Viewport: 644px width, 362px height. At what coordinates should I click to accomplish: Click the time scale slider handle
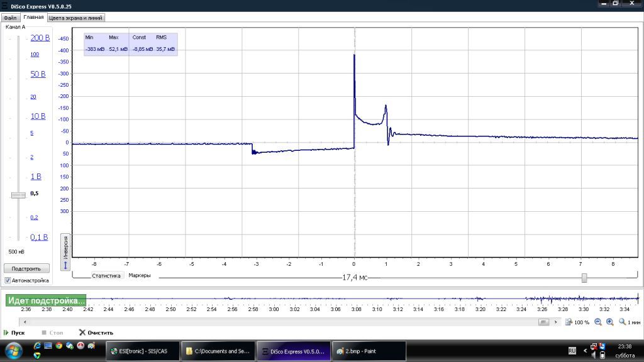tap(584, 278)
